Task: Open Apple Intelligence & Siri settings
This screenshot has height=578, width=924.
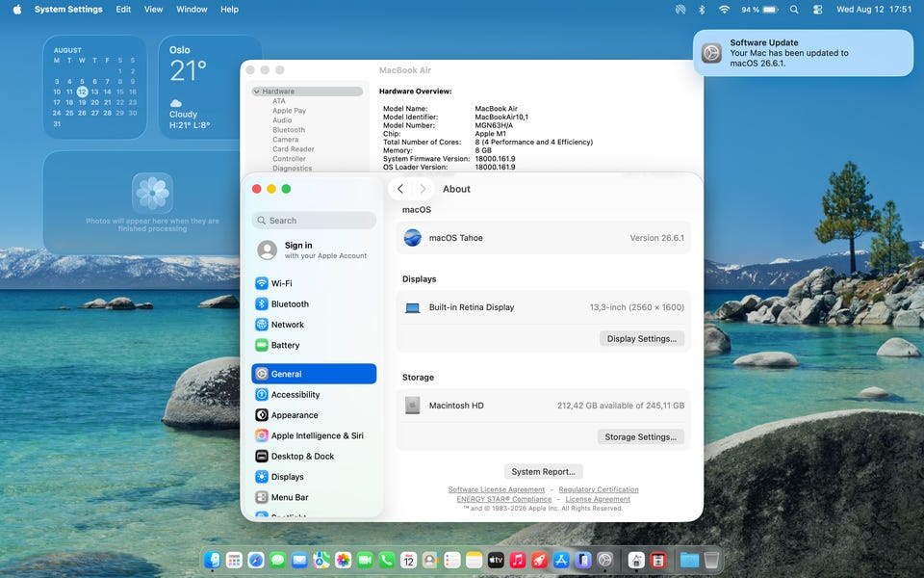Action: tap(314, 435)
